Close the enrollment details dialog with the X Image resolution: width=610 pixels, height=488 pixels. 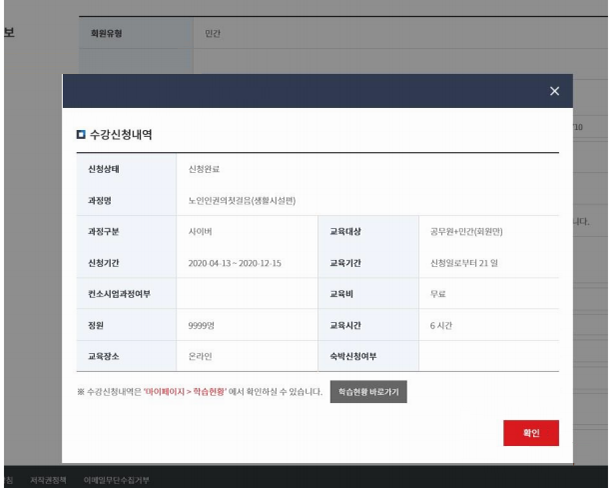(554, 91)
